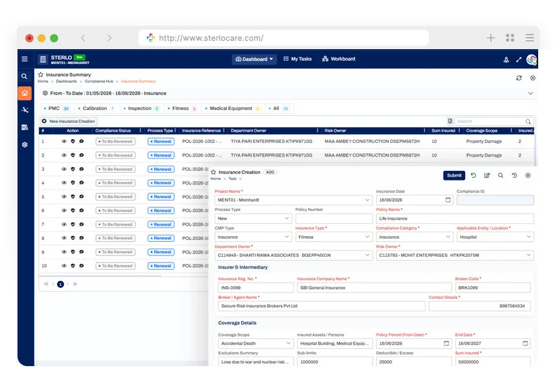555x392 pixels.
Task: Switch to the Fitness tab
Action: [x=182, y=109]
